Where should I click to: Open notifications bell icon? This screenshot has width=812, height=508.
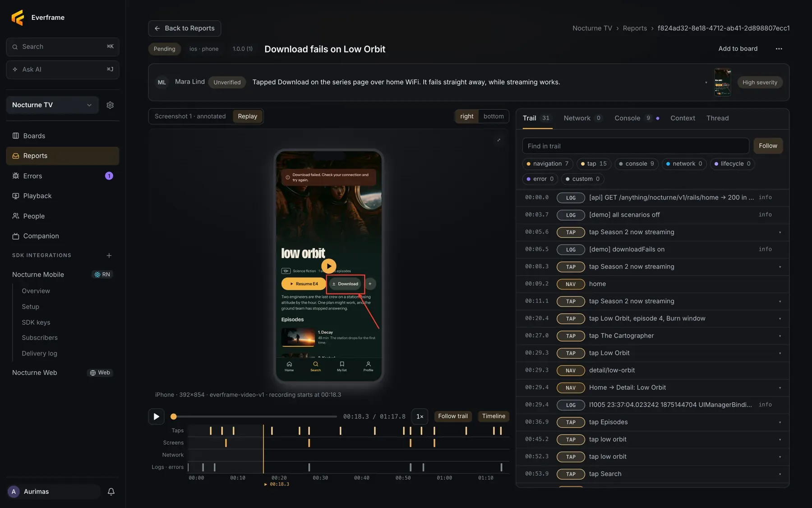111,492
